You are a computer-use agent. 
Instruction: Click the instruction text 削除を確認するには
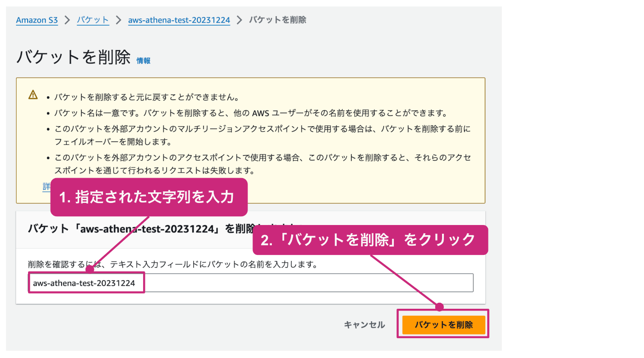coord(173,265)
